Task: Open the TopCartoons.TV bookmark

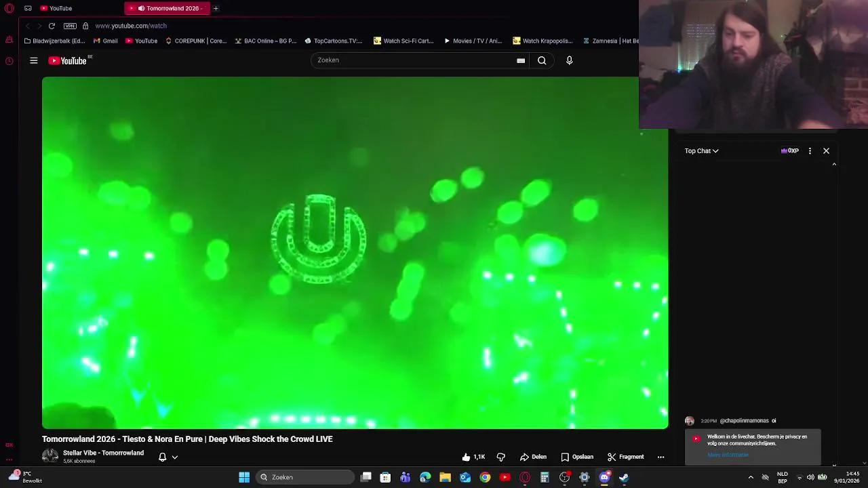Action: click(333, 41)
